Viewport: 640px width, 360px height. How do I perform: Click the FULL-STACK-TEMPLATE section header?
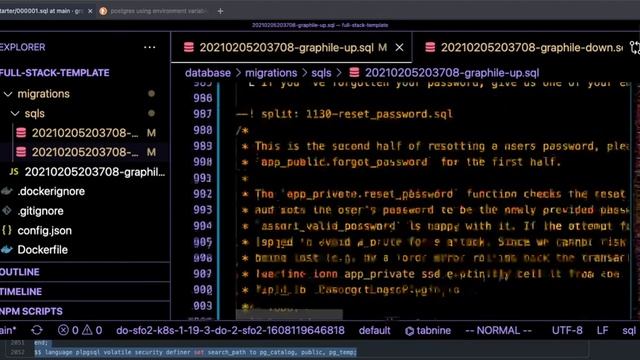pyautogui.click(x=55, y=73)
